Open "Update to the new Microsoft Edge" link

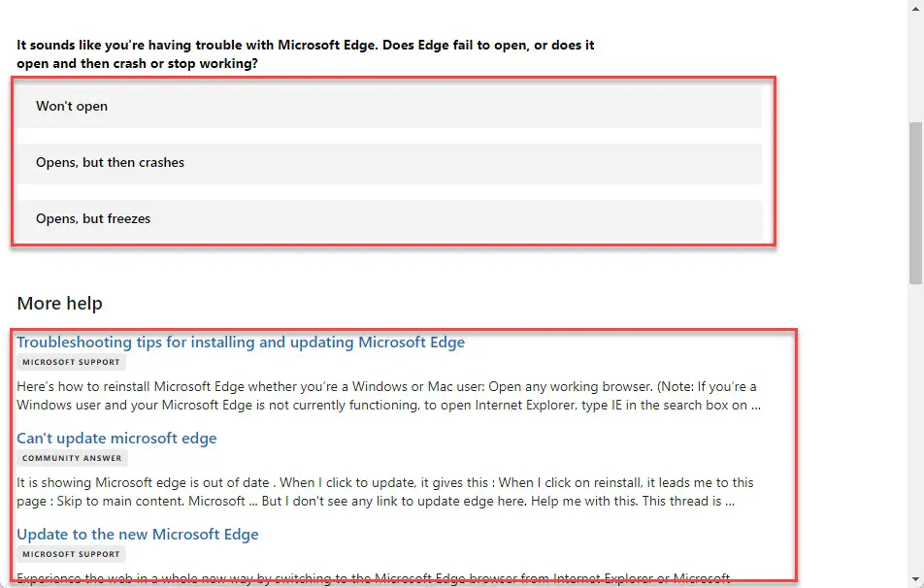click(x=137, y=535)
